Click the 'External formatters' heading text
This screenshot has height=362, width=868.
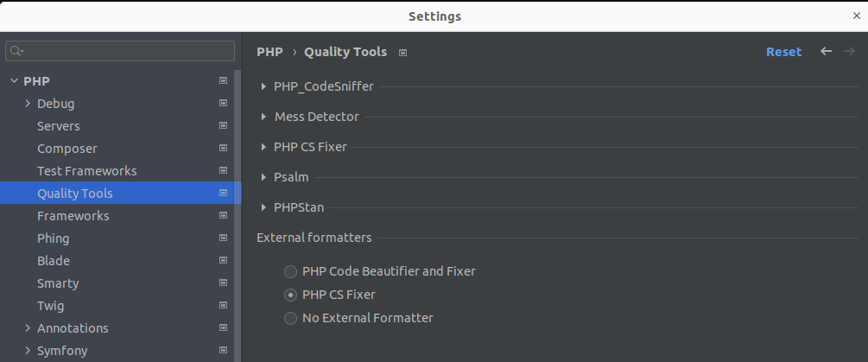314,238
